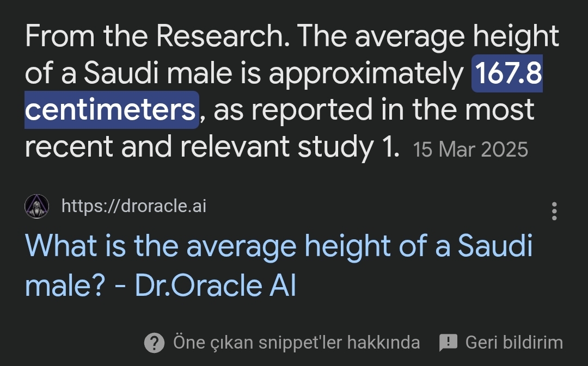Click 'recent and relevant study 1.' text
This screenshot has width=588, height=366.
212,146
